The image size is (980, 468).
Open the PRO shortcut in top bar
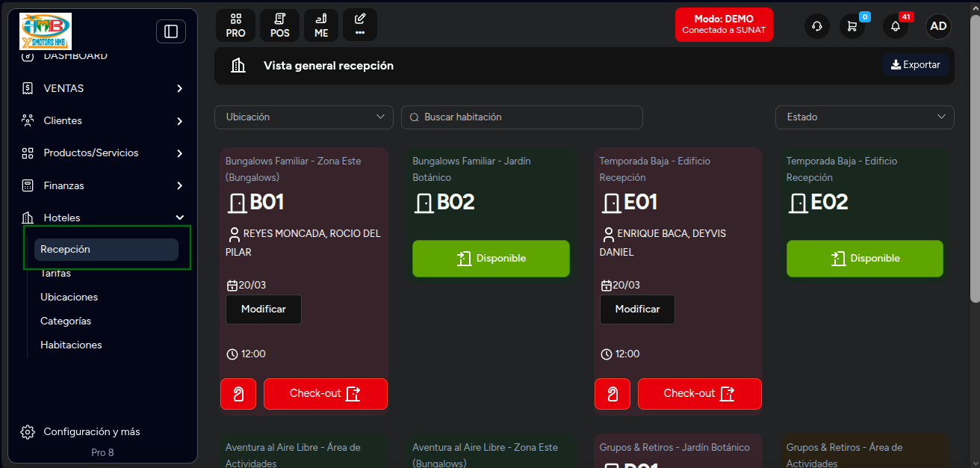[235, 25]
